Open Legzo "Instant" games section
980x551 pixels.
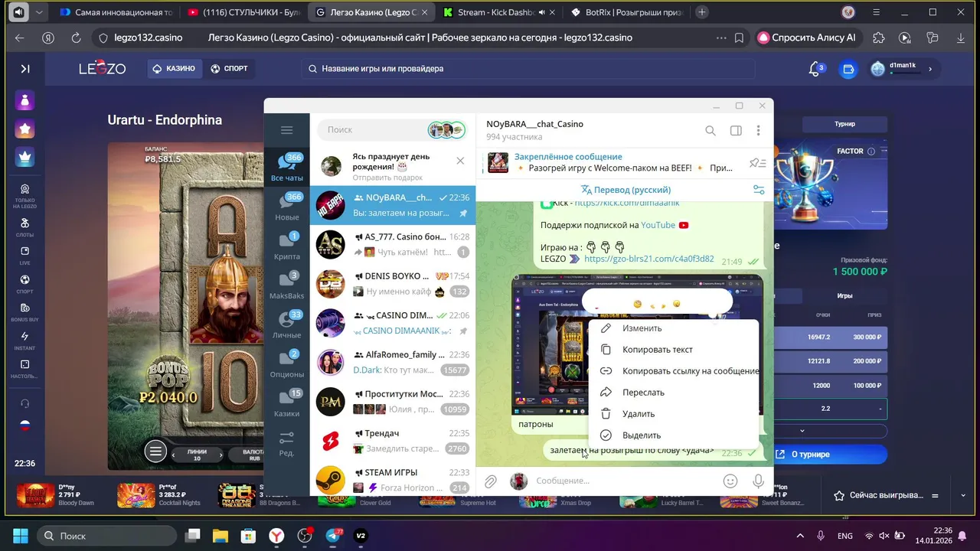[x=24, y=341]
